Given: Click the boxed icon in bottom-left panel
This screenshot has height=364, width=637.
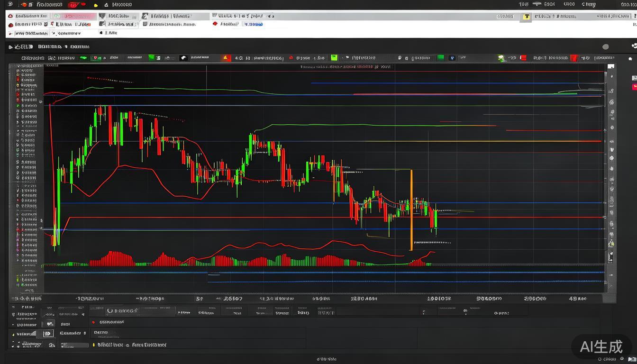Looking at the screenshot, I should [48, 334].
